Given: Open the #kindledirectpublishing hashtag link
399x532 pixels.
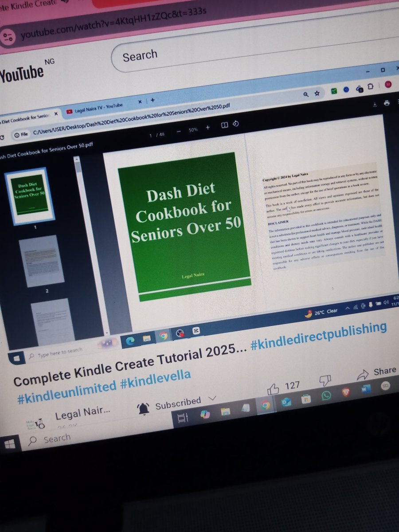Looking at the screenshot, I should click(x=318, y=335).
